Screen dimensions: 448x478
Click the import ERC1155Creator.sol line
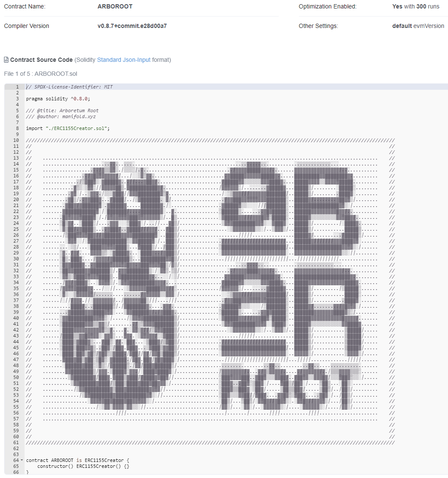68,128
